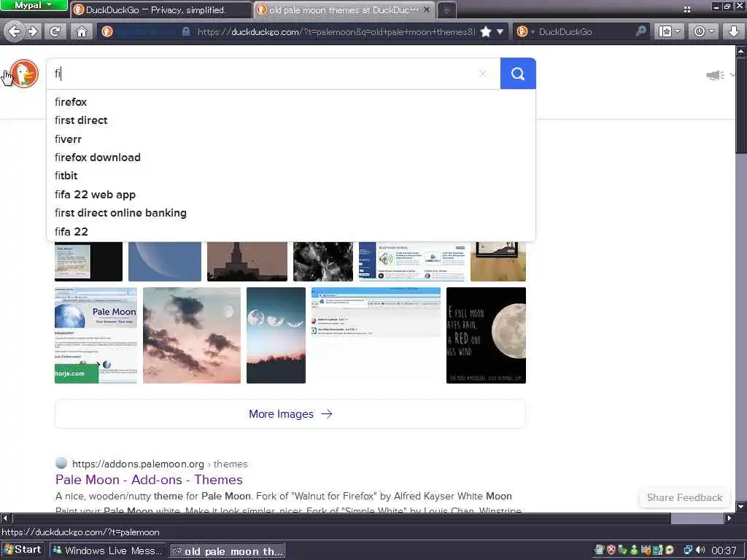Reload the current page
747x560 pixels.
click(x=55, y=32)
